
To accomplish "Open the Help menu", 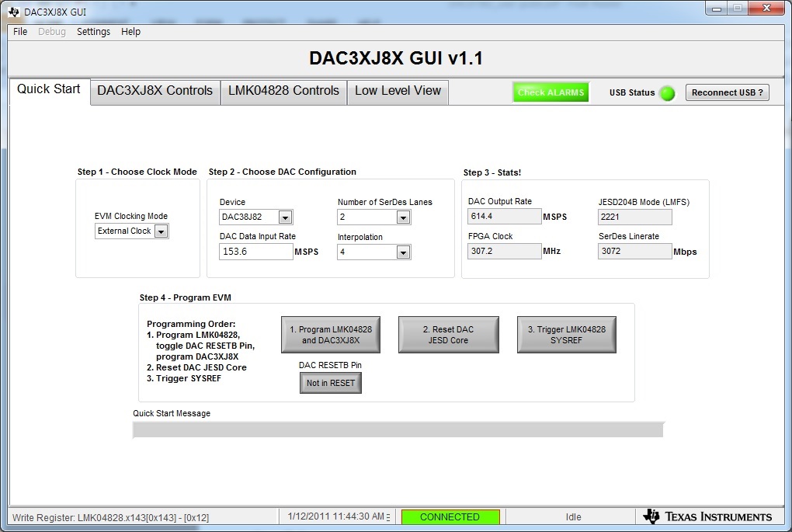I will (130, 31).
